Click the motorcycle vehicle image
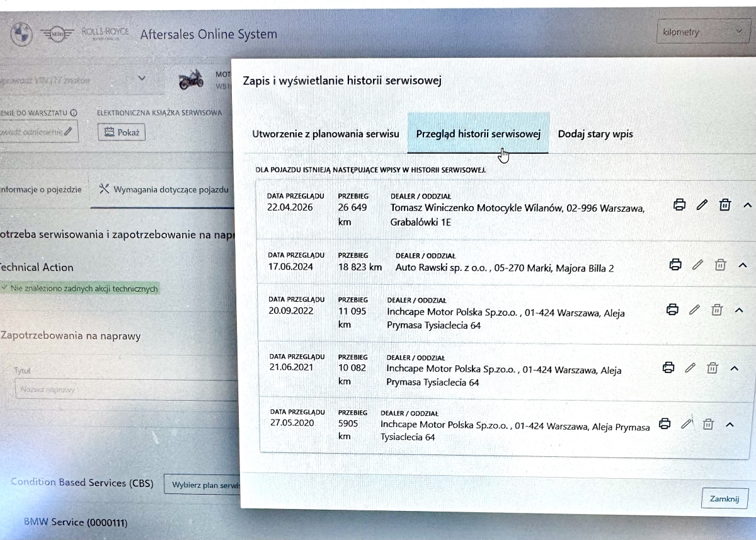This screenshot has height=540, width=756. click(x=192, y=79)
